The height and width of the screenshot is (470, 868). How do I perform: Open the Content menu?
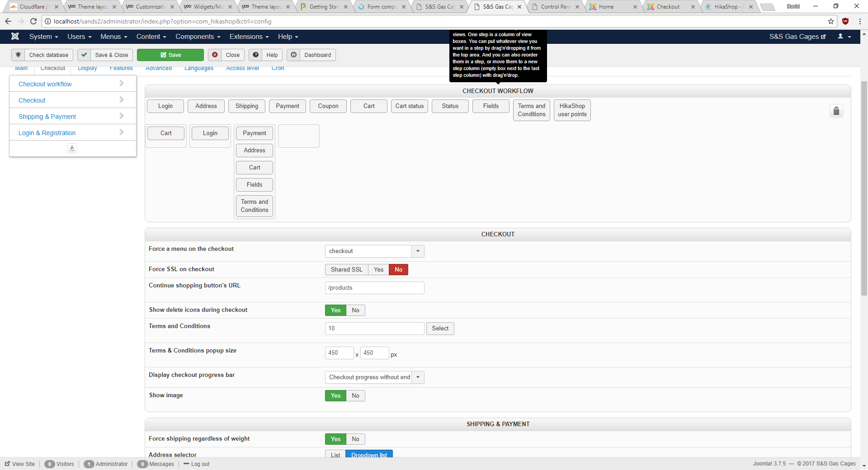pos(151,37)
